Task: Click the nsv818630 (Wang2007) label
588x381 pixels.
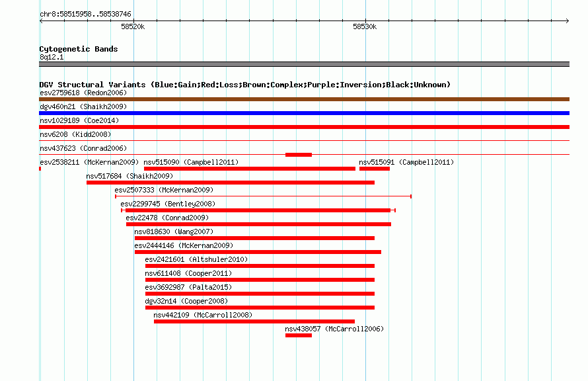Action: tap(174, 232)
